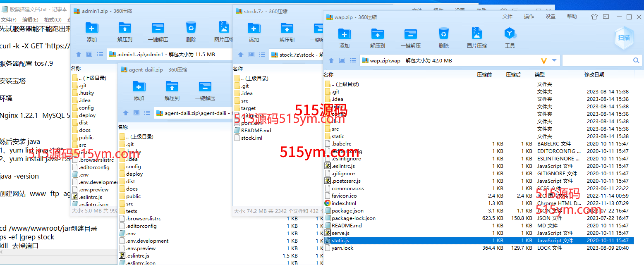Click the Scan (扫描) shield button
Image resolution: width=644 pixels, height=265 pixels.
pos(624,38)
